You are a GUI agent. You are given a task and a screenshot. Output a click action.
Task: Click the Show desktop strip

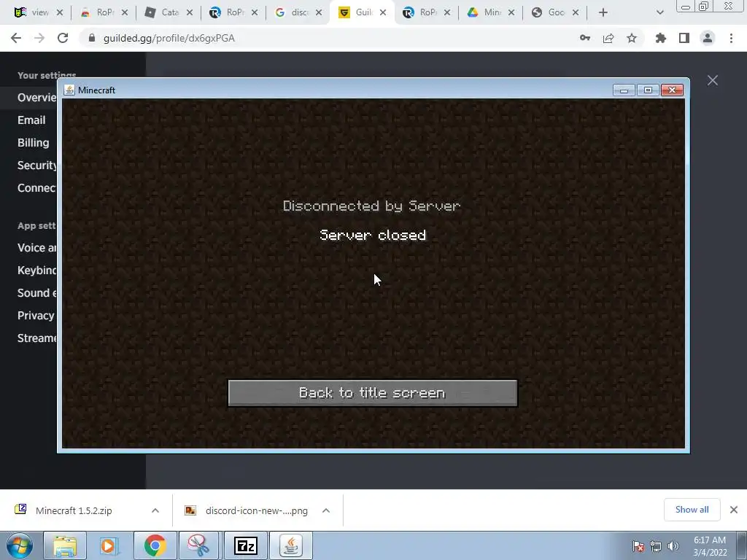point(742,545)
